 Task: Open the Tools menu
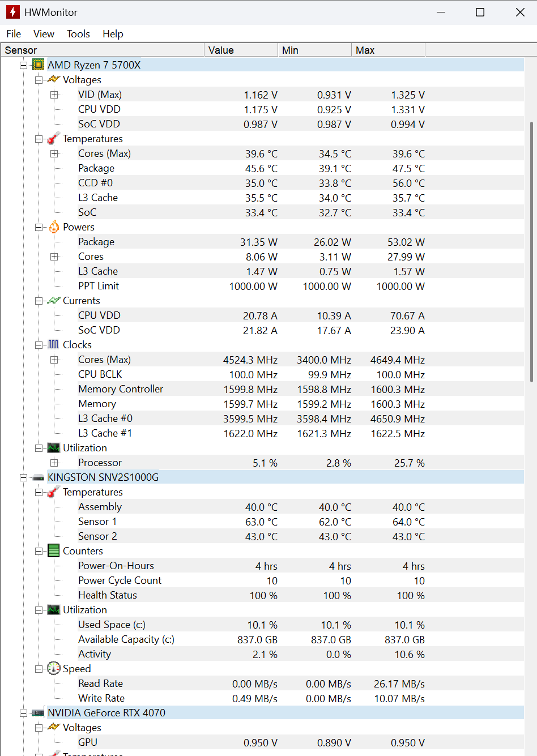[x=78, y=34]
